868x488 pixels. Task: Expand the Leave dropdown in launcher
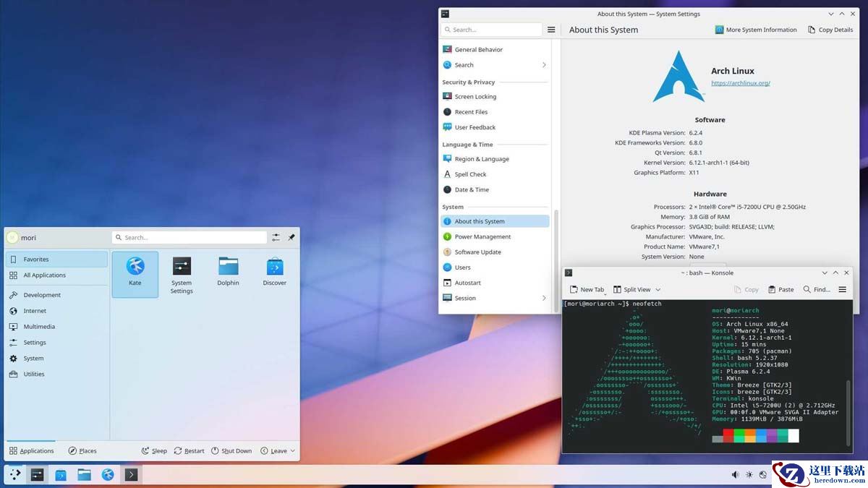(x=278, y=450)
